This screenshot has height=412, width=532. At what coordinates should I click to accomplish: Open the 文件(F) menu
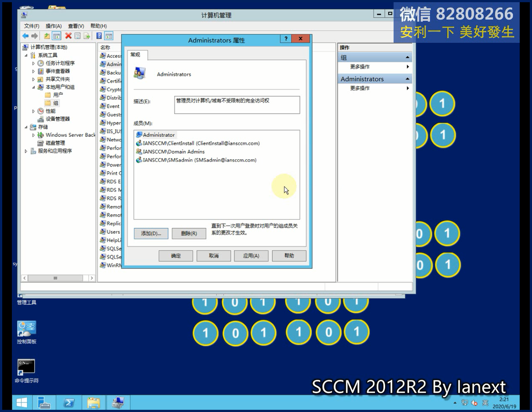tap(32, 26)
